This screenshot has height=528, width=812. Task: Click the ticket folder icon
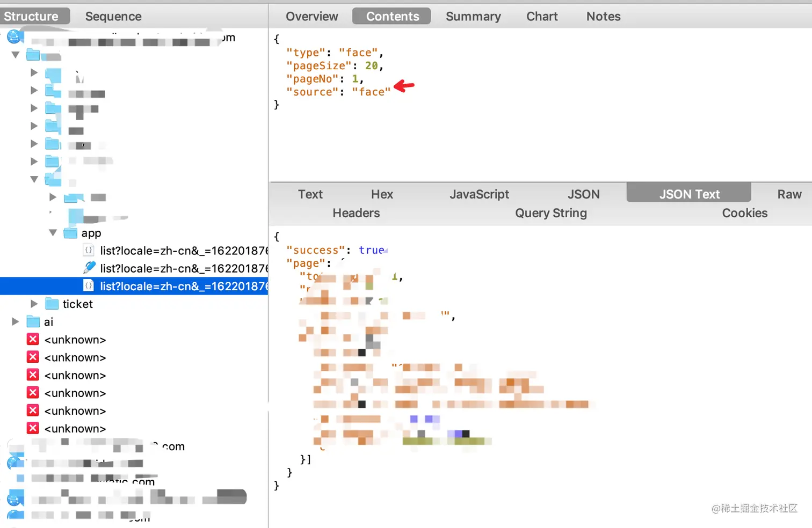click(52, 304)
